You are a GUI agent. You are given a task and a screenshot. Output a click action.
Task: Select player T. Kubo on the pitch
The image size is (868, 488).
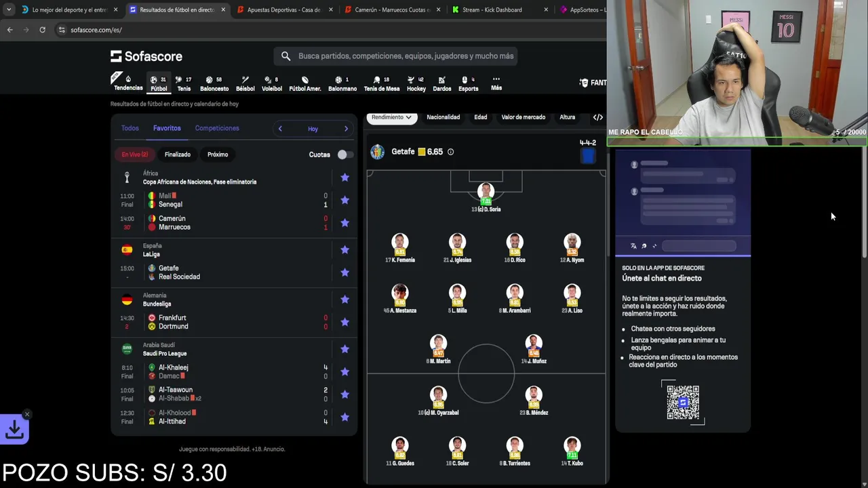tap(572, 451)
